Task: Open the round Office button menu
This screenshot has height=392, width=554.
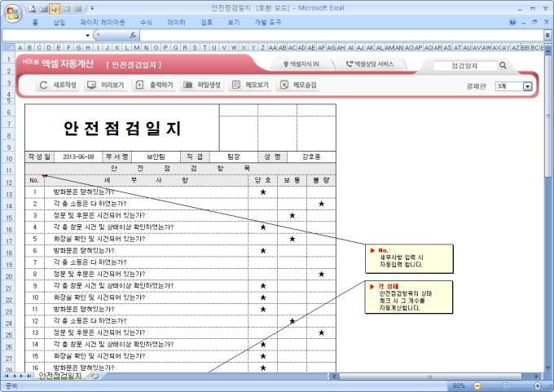Action: tap(13, 14)
